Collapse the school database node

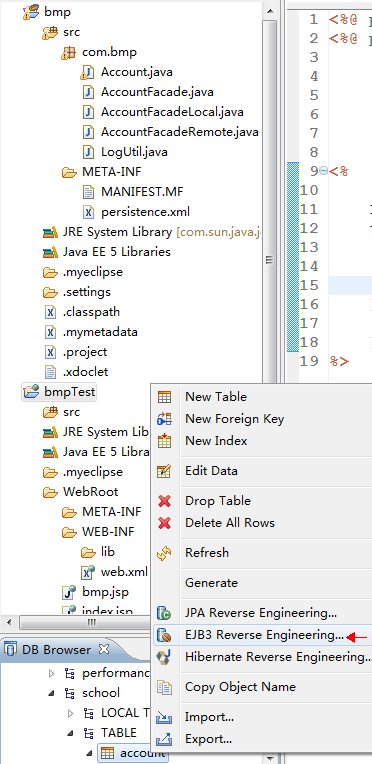pyautogui.click(x=52, y=693)
